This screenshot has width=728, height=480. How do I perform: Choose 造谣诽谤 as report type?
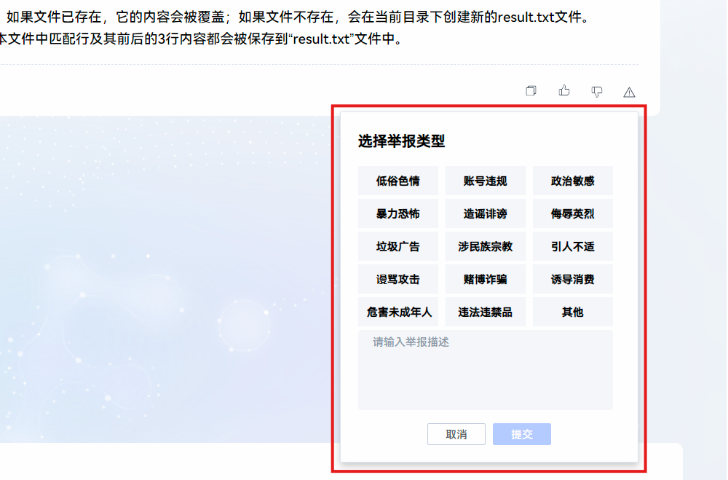[x=485, y=214]
